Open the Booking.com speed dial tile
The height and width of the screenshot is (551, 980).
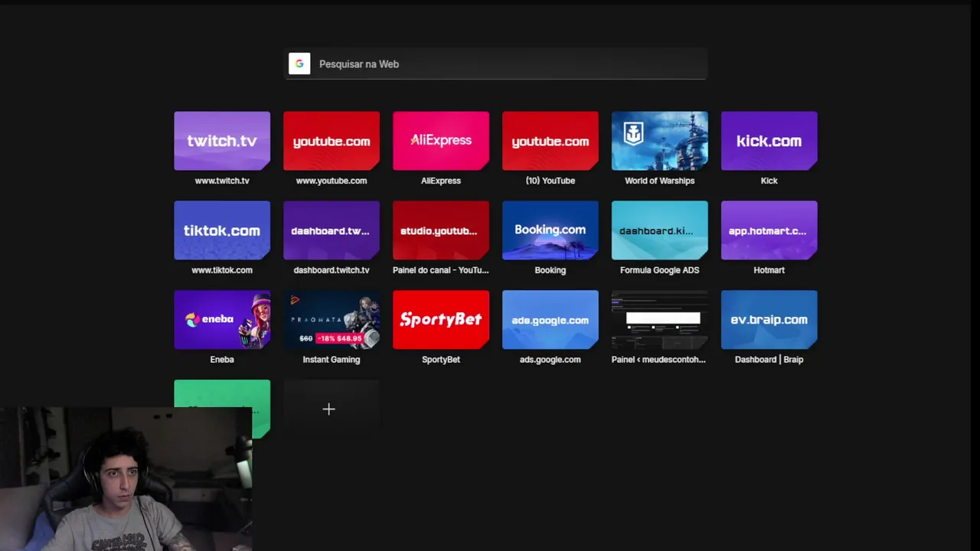click(550, 230)
